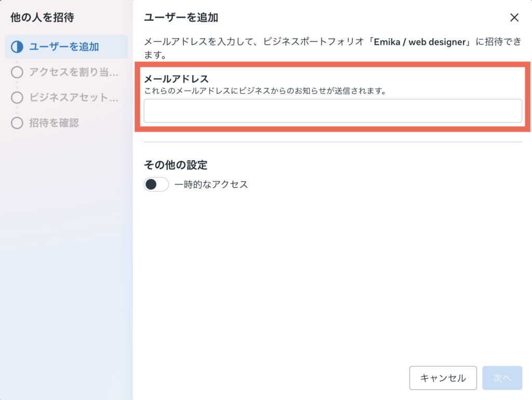Click the half-filled circle icon beside ユーザーを追加
This screenshot has width=532, height=400.
(17, 47)
